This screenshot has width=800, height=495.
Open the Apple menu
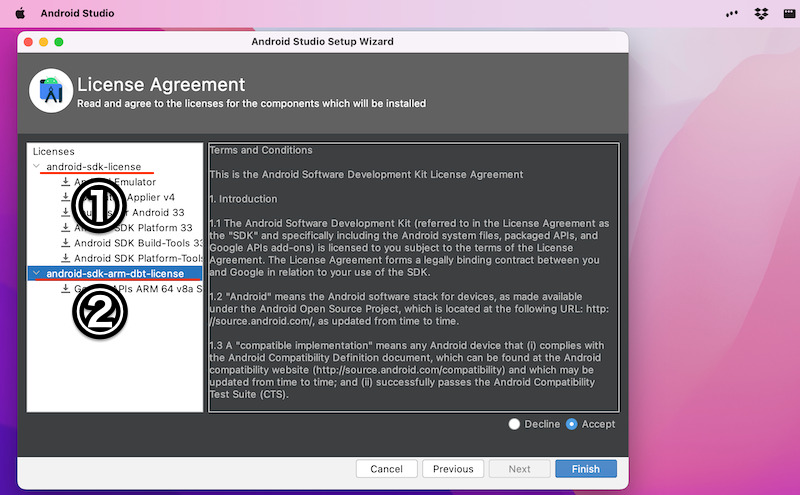(x=19, y=13)
